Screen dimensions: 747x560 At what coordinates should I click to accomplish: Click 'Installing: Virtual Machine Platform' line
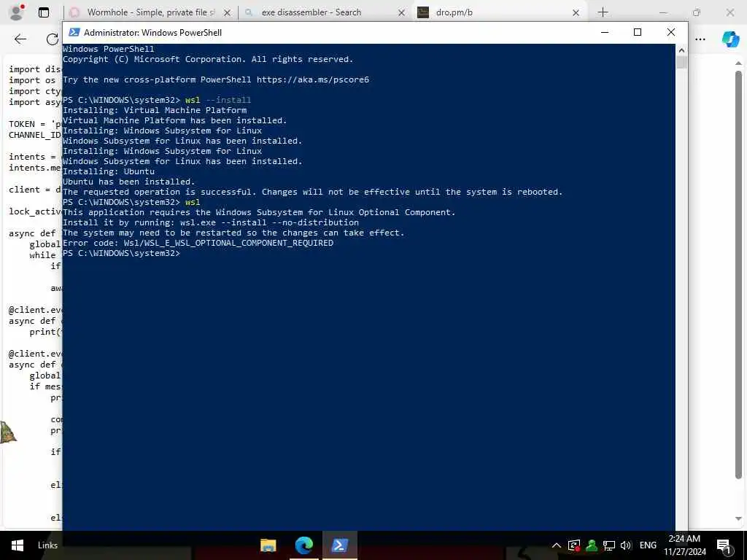[x=155, y=111]
